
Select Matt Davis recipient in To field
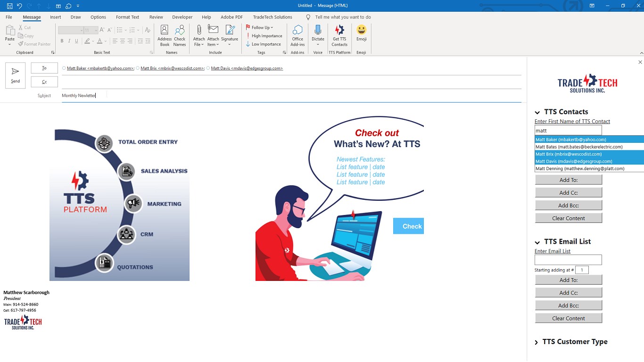[x=247, y=68]
